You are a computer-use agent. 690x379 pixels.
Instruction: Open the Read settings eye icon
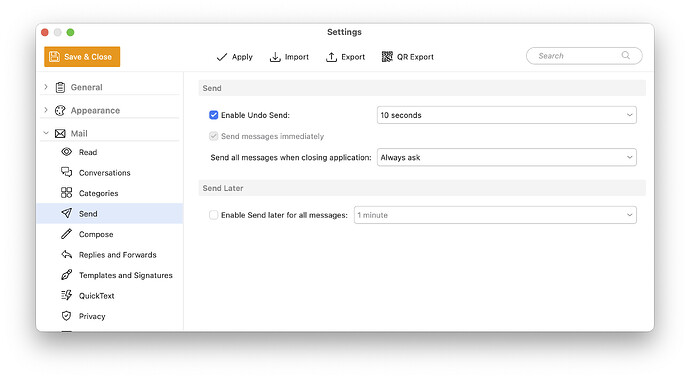tap(66, 152)
